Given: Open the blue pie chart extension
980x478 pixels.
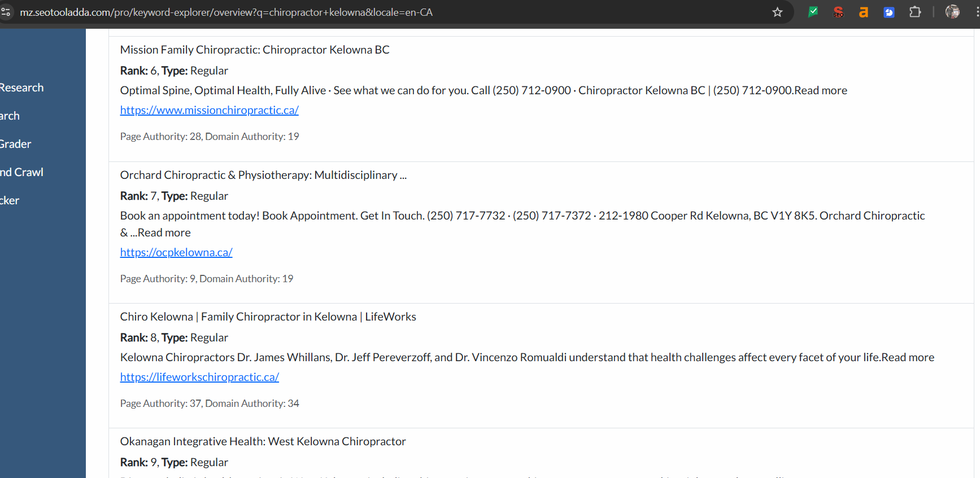Looking at the screenshot, I should pyautogui.click(x=888, y=12).
